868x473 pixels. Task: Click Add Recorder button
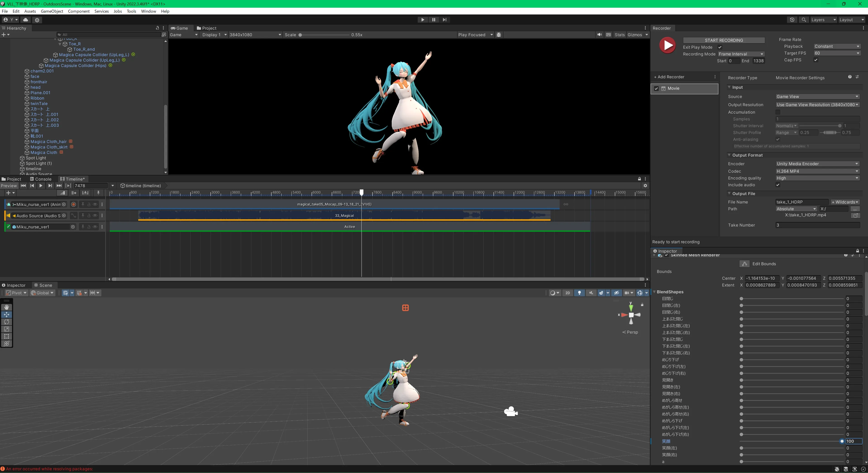(x=669, y=77)
